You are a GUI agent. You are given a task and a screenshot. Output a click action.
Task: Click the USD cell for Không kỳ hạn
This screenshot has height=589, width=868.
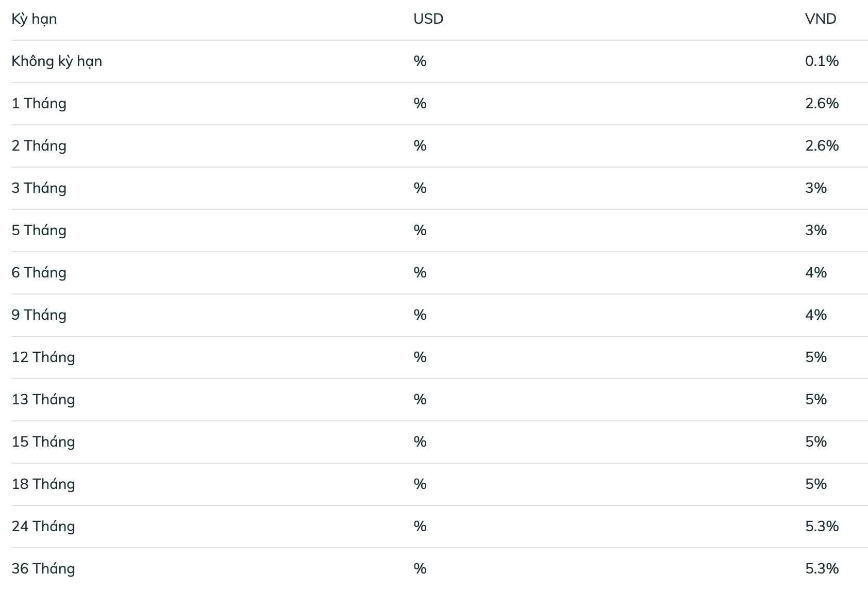420,61
